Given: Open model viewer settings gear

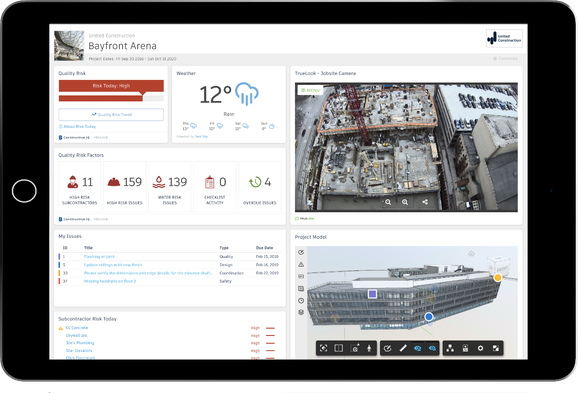Looking at the screenshot, I should tap(480, 348).
